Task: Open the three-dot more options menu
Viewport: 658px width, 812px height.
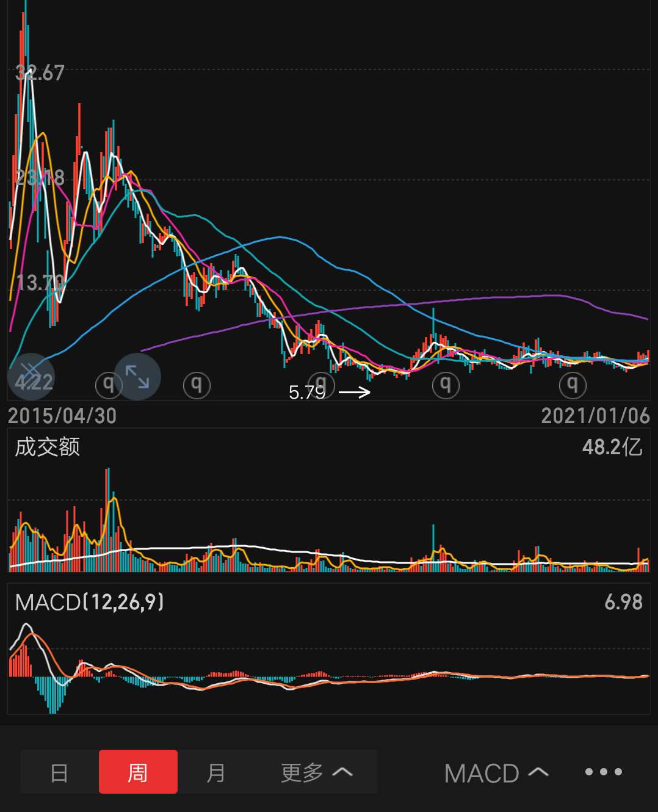Action: (x=603, y=772)
